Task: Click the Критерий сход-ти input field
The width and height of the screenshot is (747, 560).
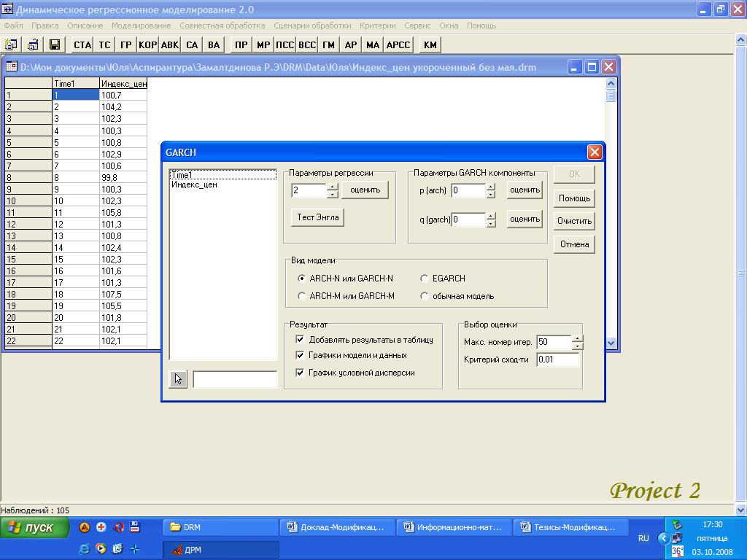Action: pyautogui.click(x=557, y=359)
